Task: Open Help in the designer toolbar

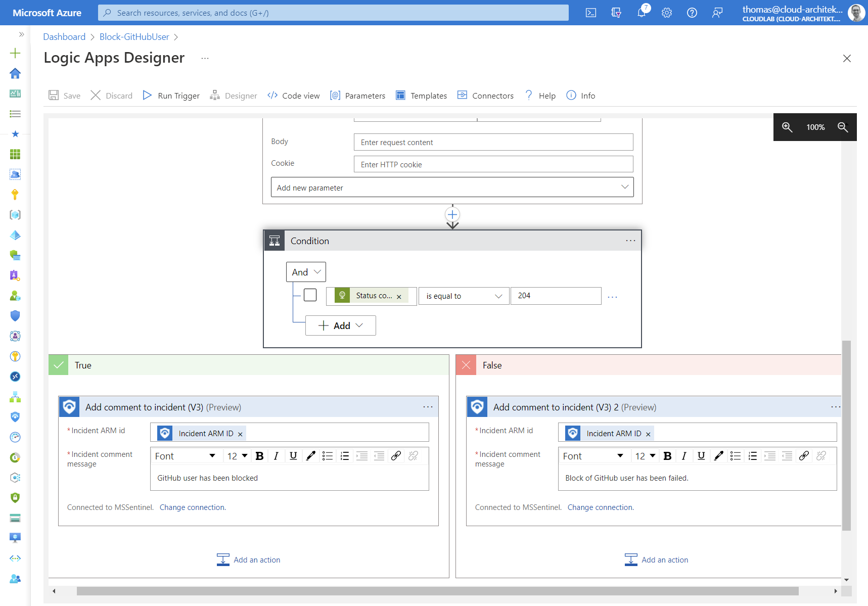Action: (x=540, y=96)
